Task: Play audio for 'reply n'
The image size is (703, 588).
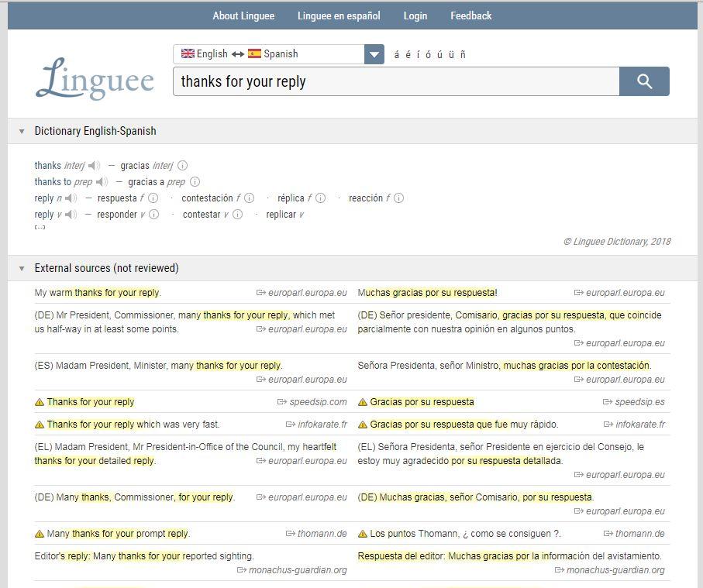Action: click(x=71, y=198)
